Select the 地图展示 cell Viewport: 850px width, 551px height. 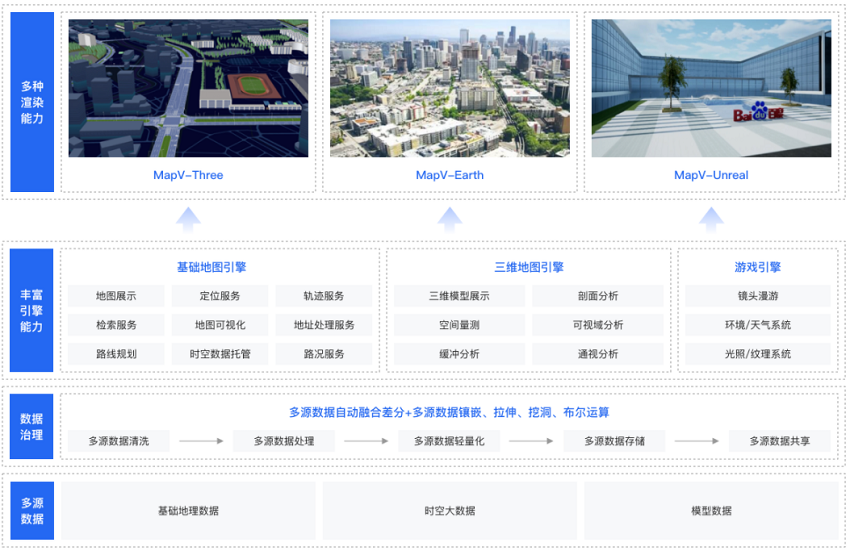coord(116,296)
